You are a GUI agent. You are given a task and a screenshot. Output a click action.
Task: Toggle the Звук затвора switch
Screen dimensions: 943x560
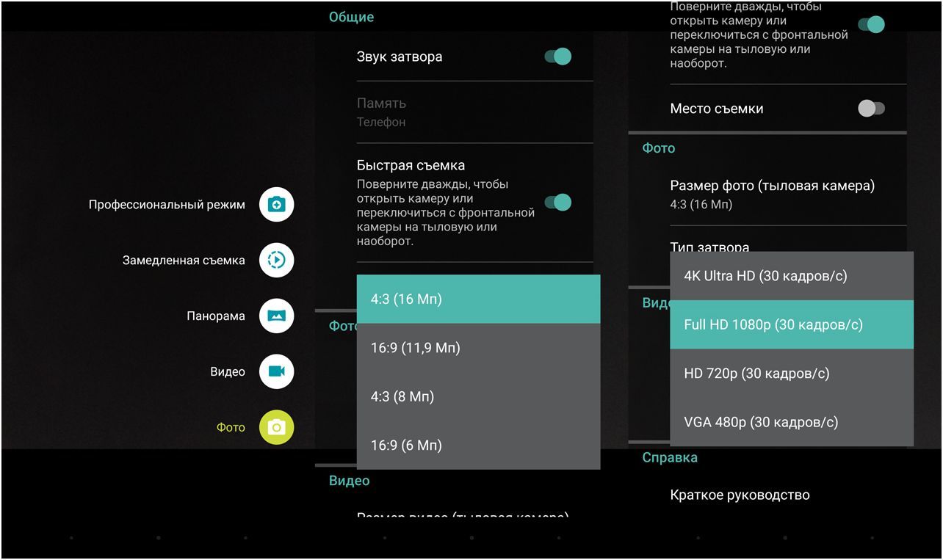558,57
